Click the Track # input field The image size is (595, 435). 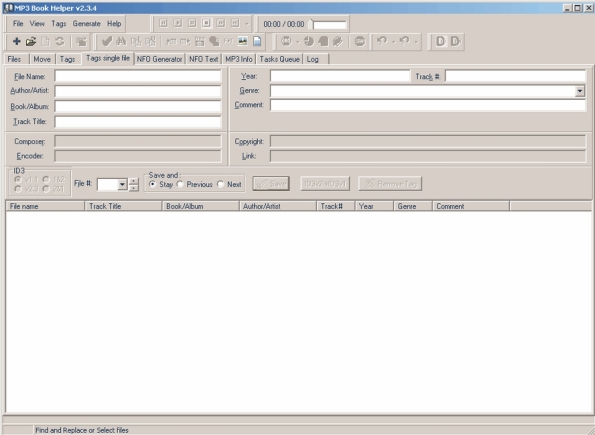[x=515, y=76]
